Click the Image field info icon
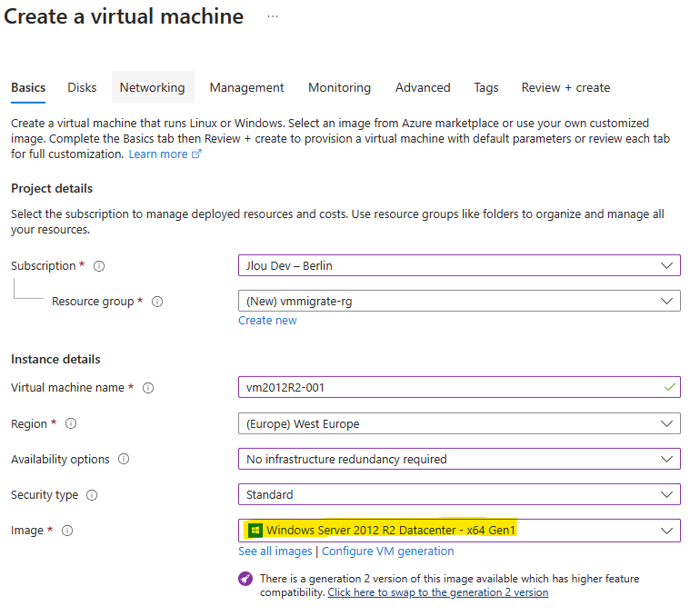 [67, 531]
